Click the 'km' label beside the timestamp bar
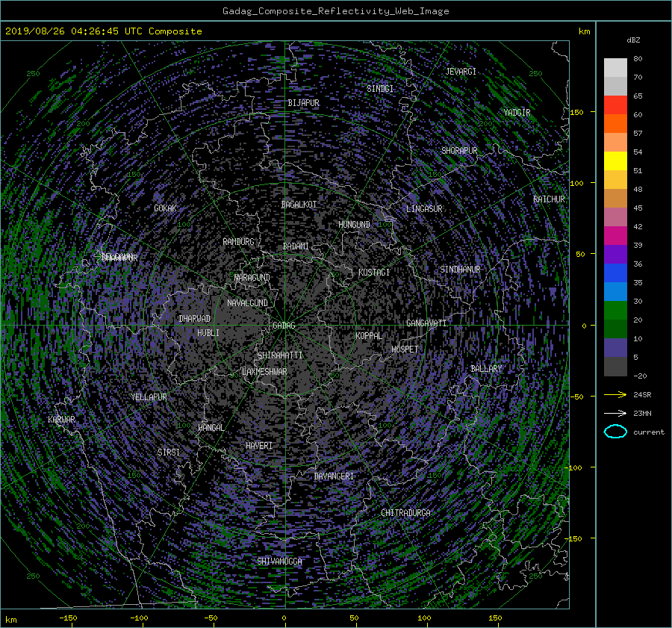The height and width of the screenshot is (628, 672). (x=584, y=31)
